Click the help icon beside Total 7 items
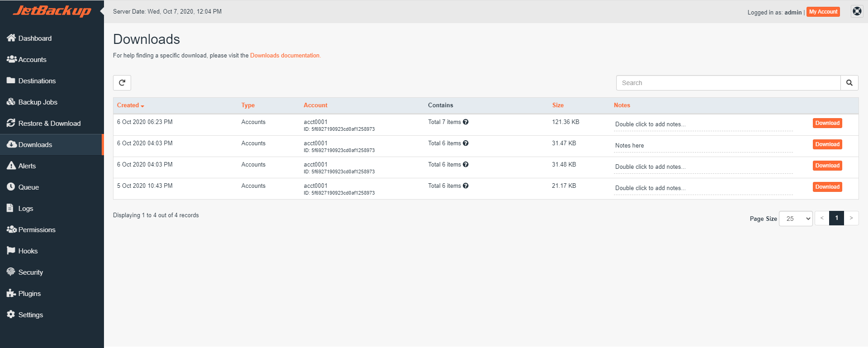Screen dimensions: 868x348 [466, 122]
